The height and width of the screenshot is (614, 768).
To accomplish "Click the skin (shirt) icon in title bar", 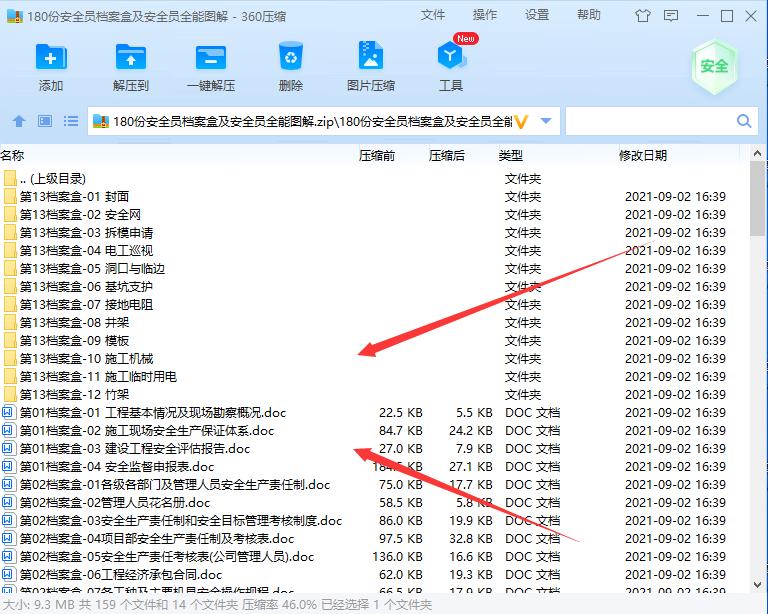I will click(643, 16).
